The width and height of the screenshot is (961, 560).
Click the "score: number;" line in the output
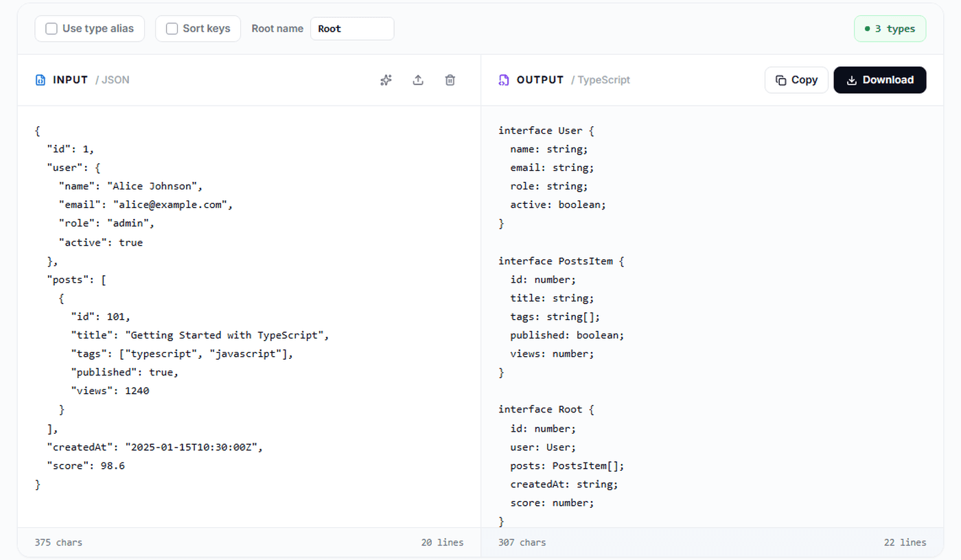click(553, 502)
